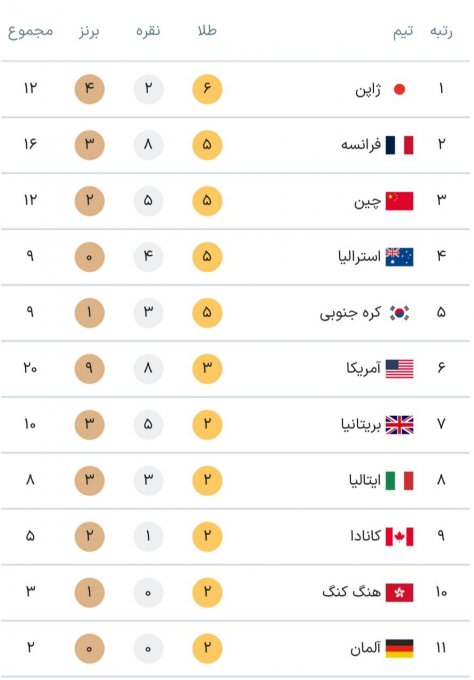Image resolution: width=474 pixels, height=680 pixels.
Task: Click the Australia flag icon
Action: pyautogui.click(x=399, y=257)
